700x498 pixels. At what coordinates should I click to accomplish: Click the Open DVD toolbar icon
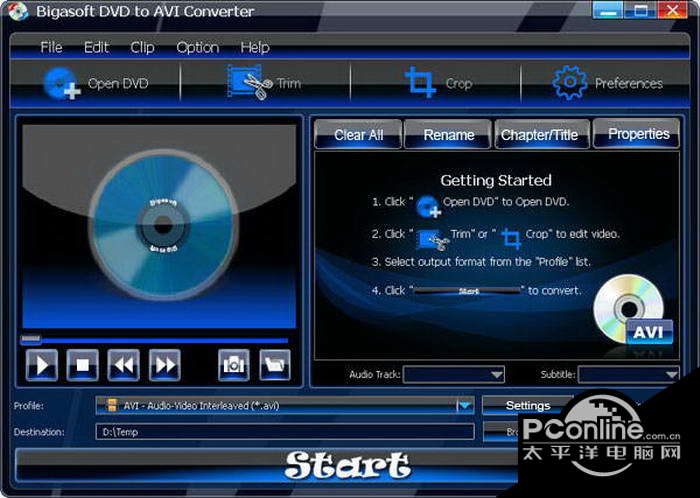coord(62,83)
